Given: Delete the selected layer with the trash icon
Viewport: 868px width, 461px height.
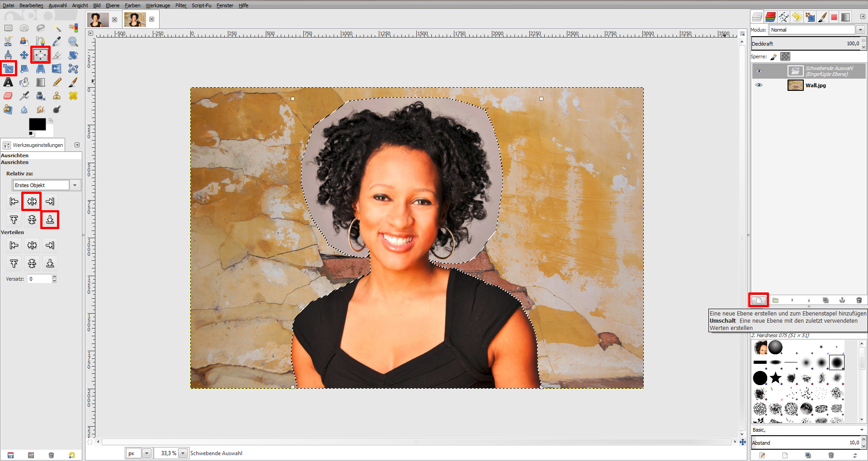Looking at the screenshot, I should (859, 300).
